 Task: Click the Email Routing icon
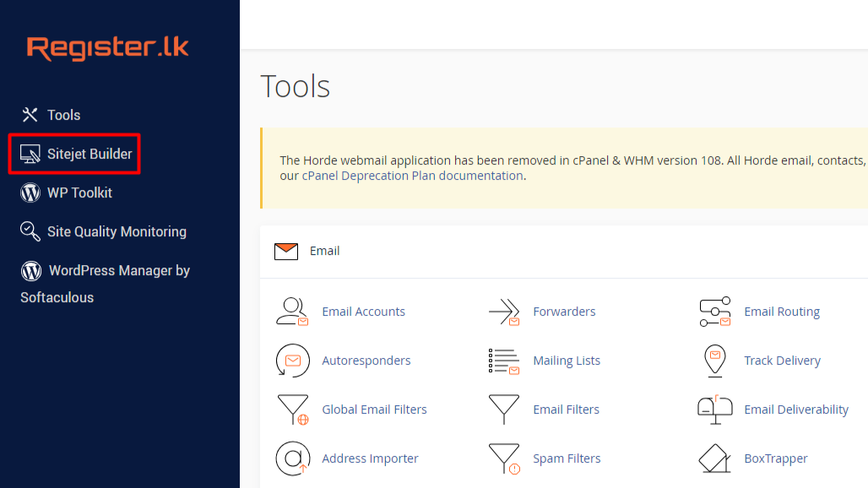[715, 312]
